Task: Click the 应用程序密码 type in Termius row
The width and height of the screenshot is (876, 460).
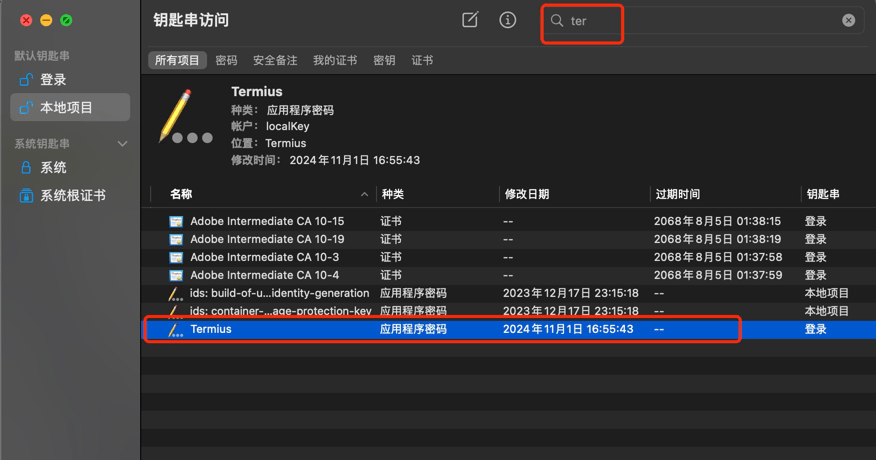Action: (413, 329)
